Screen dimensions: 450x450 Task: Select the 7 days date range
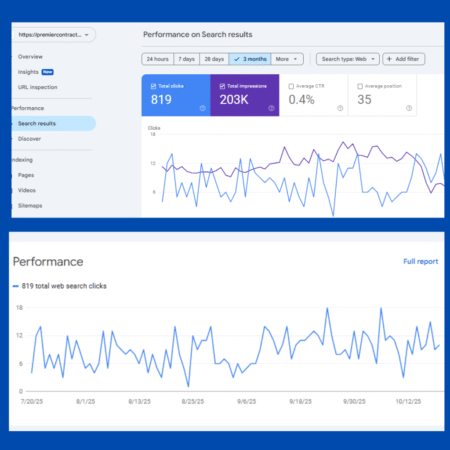pyautogui.click(x=186, y=59)
